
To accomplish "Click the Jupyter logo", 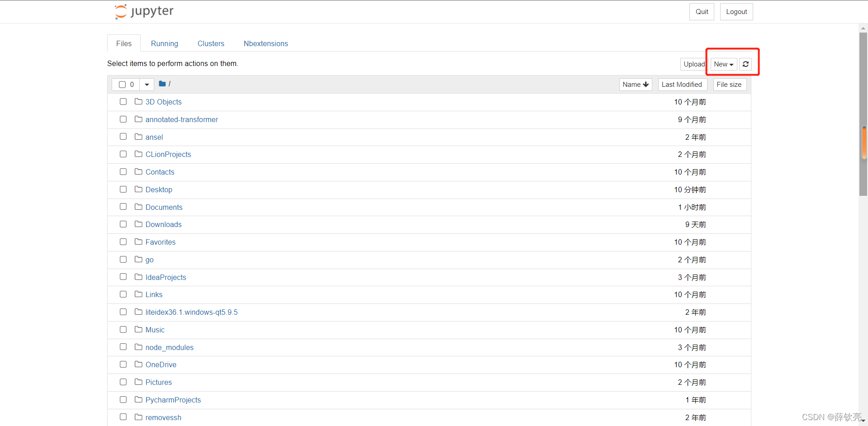I will click(x=144, y=11).
